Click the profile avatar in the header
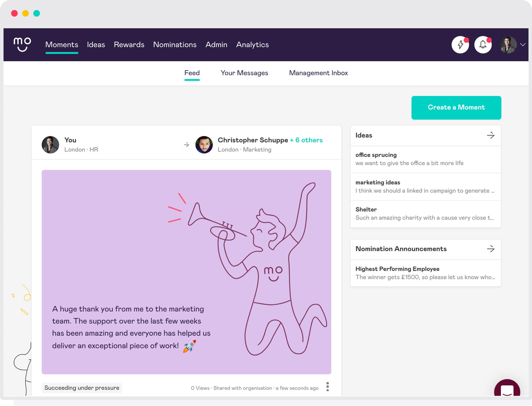Image resolution: width=532 pixels, height=406 pixels. click(508, 45)
